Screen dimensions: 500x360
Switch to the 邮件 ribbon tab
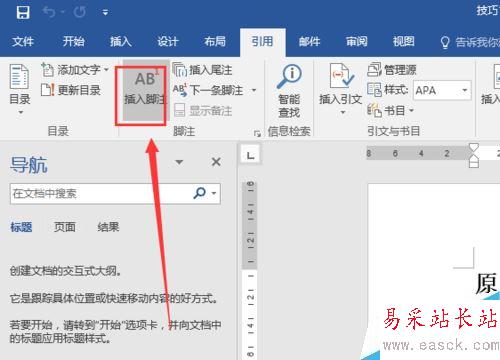click(309, 42)
